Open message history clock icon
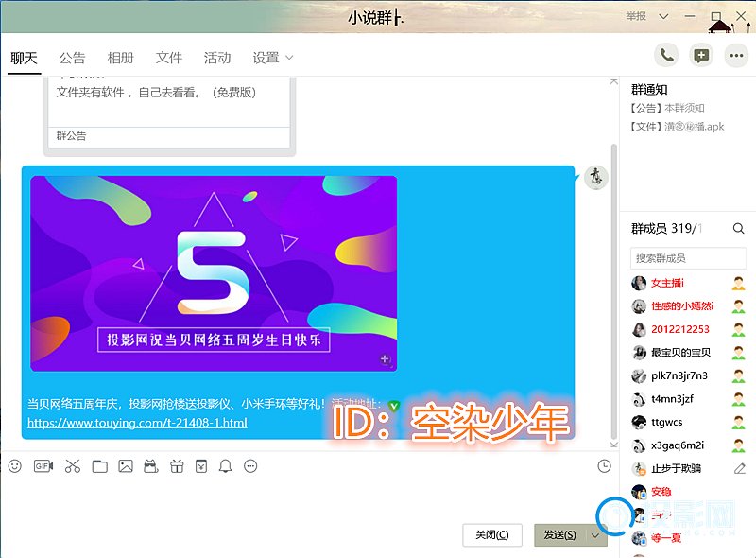Viewport: 756px width, 558px height. 604,466
